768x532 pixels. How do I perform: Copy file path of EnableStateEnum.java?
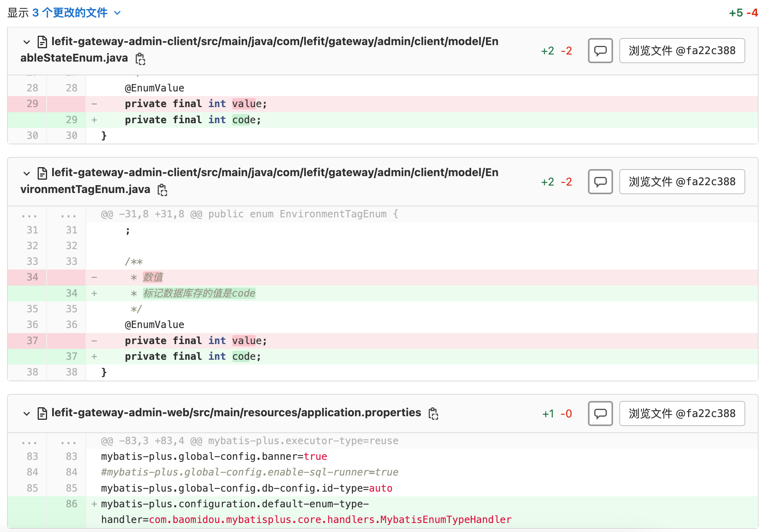pyautogui.click(x=140, y=59)
